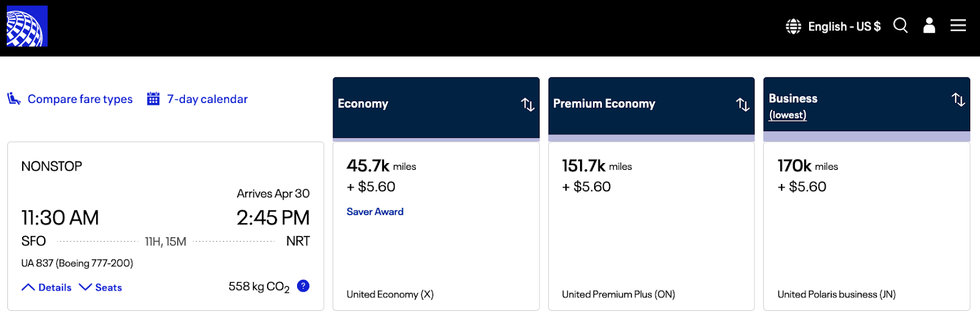Open the account profile icon
This screenshot has width=980, height=317.
point(929,25)
